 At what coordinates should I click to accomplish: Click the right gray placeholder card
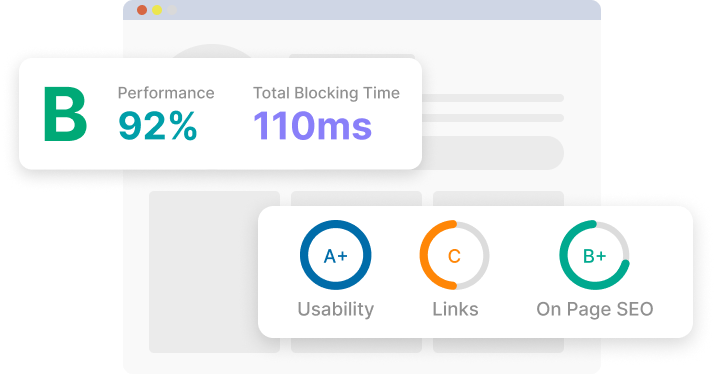(498, 199)
